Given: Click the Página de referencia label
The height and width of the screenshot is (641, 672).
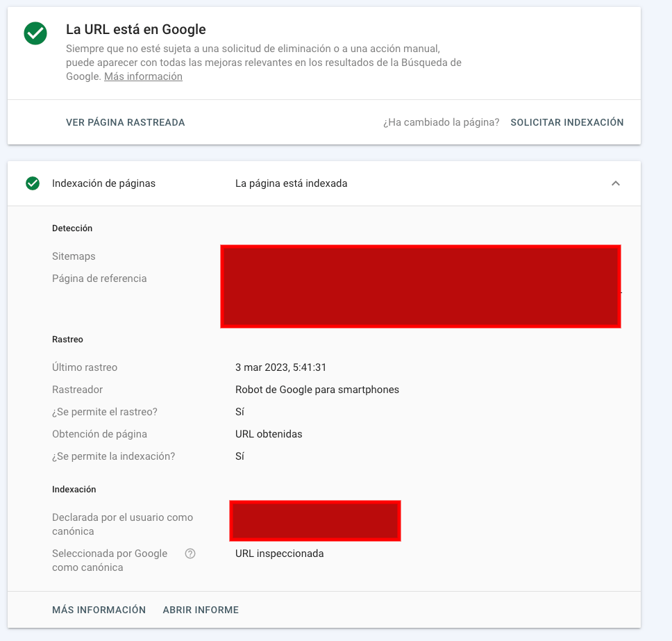Looking at the screenshot, I should coord(99,278).
